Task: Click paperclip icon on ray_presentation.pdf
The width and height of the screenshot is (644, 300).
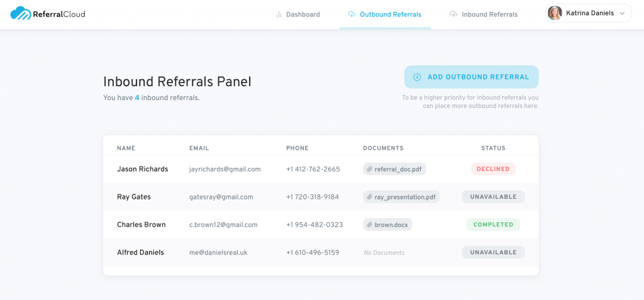Action: pos(369,197)
